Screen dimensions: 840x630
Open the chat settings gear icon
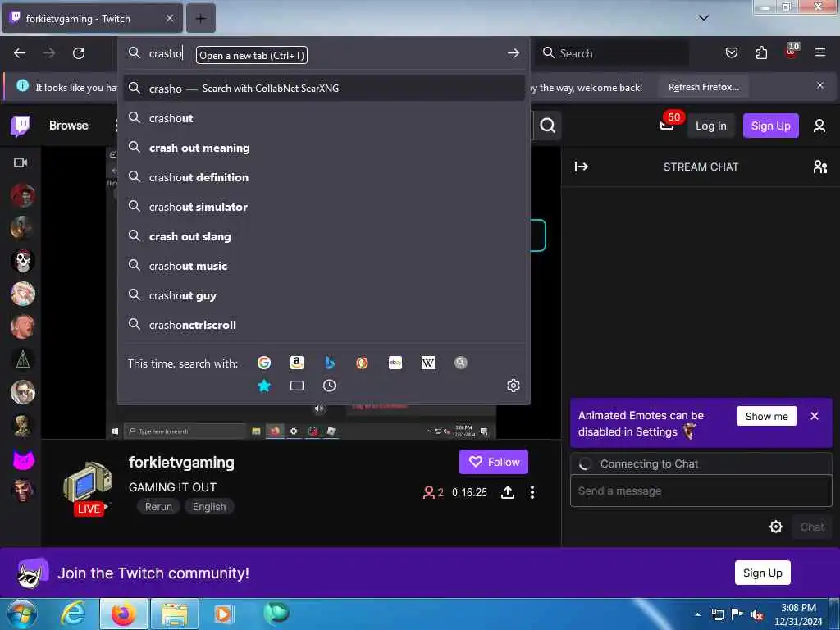coord(776,527)
